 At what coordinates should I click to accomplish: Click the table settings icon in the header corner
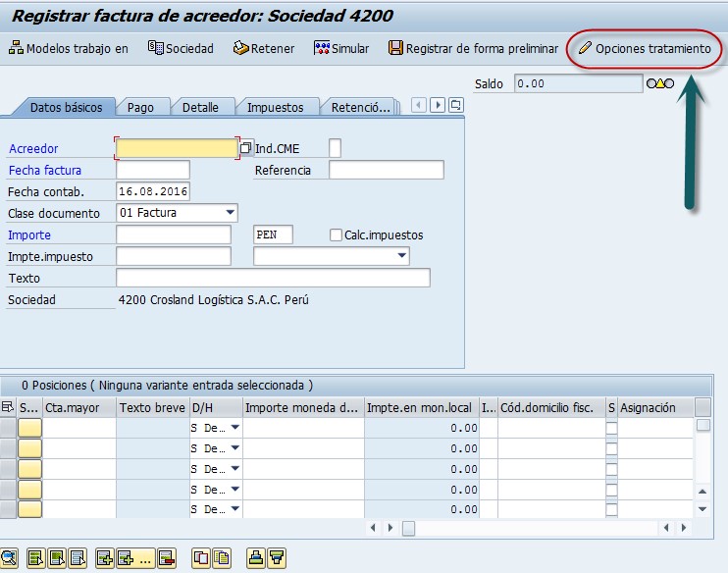(x=8, y=407)
